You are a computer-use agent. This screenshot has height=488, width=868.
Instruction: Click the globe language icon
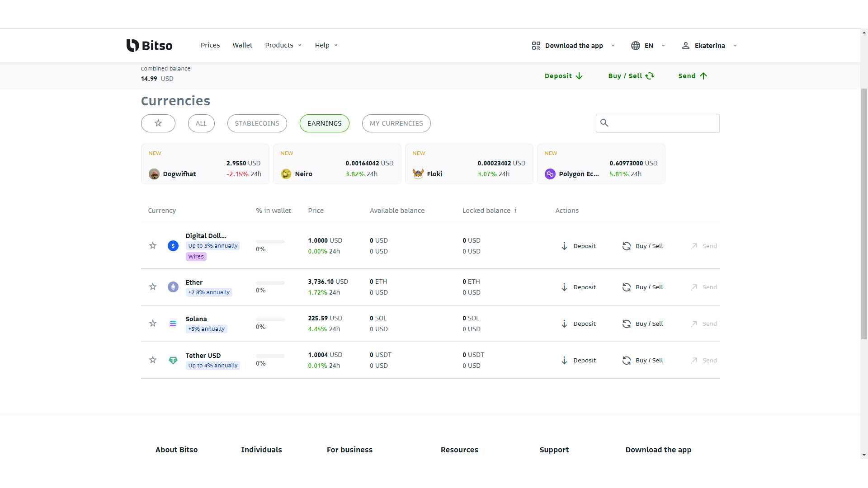636,46
